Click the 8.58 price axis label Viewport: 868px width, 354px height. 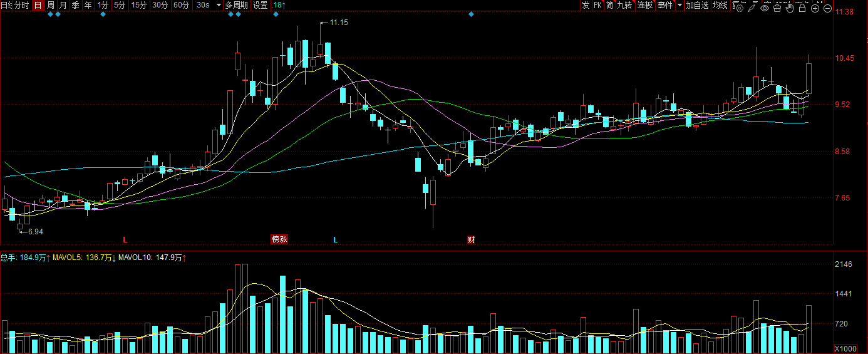pyautogui.click(x=844, y=151)
